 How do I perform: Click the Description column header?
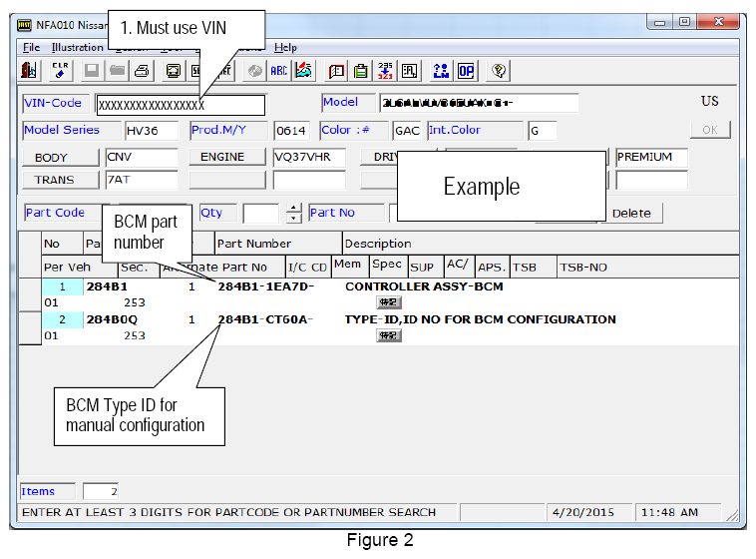[x=541, y=244]
